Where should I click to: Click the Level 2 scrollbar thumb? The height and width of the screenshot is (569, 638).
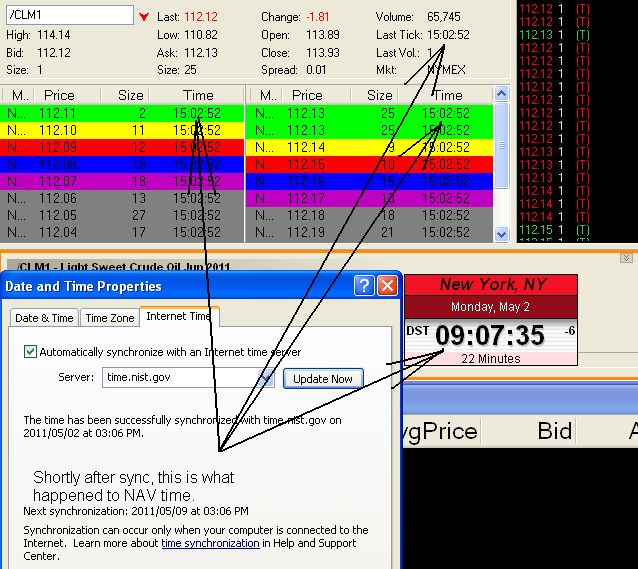(x=501, y=145)
